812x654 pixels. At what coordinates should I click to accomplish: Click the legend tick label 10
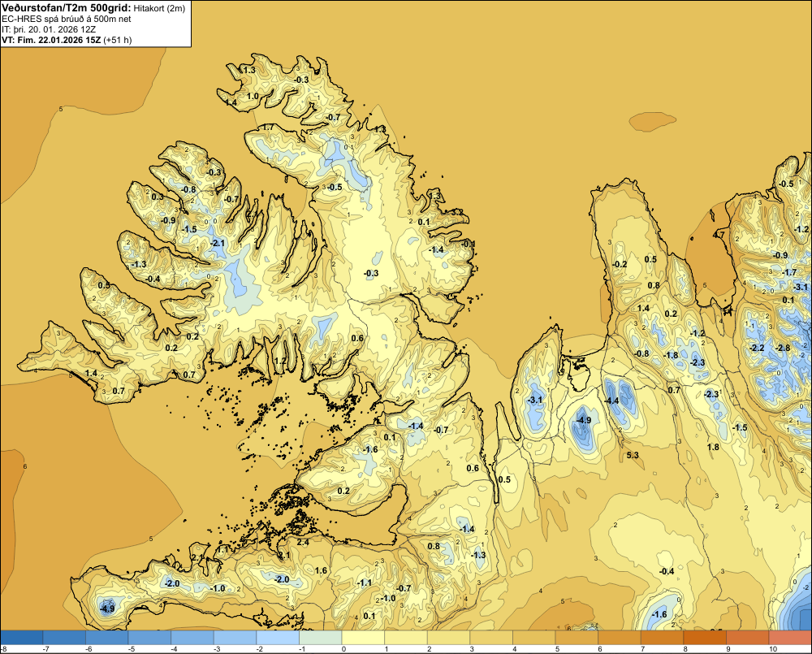[x=773, y=649]
